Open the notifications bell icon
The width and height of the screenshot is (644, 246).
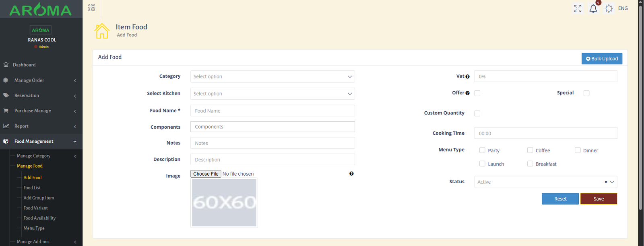[593, 8]
